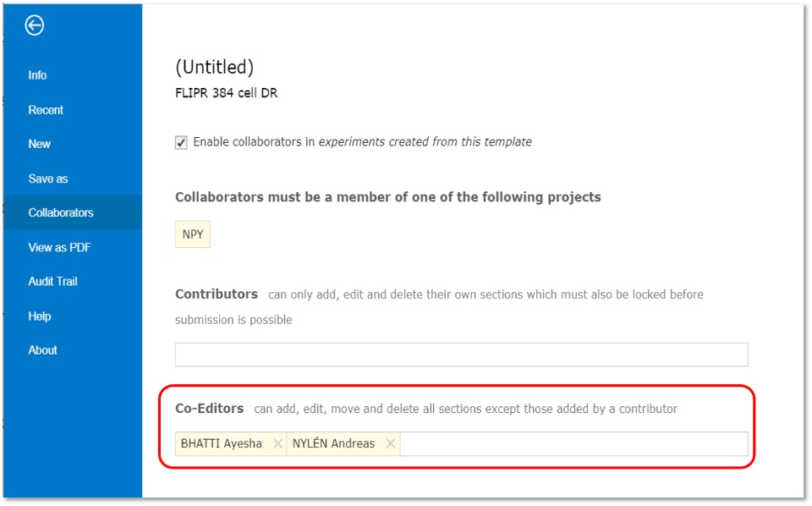This screenshot has height=506, width=812.
Task: Open View as PDF
Action: 59,247
